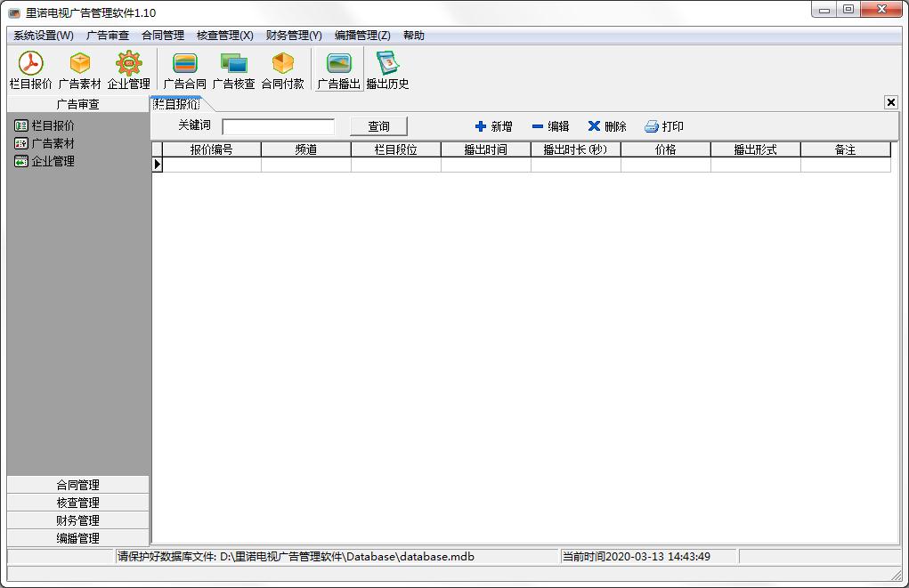Open 合同付款 toolbar icon
The image size is (909, 588).
pyautogui.click(x=283, y=69)
